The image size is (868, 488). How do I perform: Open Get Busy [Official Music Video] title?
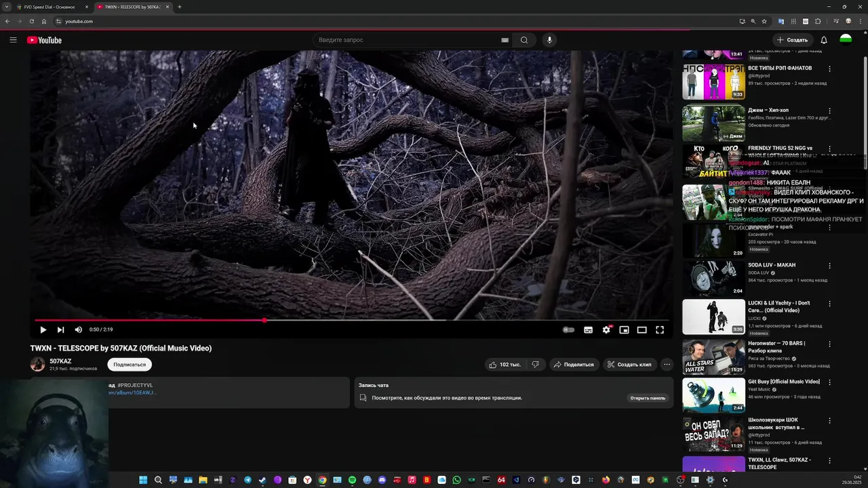point(783,382)
